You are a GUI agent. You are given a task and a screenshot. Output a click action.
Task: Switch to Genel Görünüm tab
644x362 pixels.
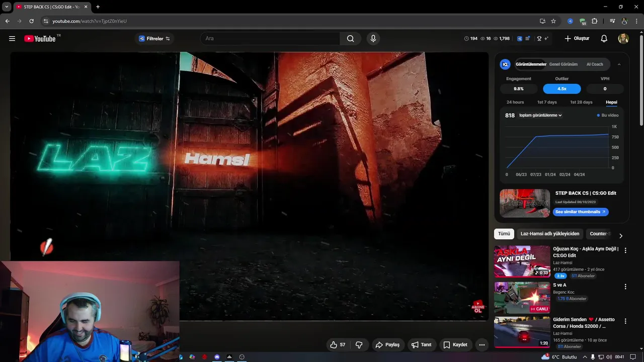pyautogui.click(x=563, y=64)
